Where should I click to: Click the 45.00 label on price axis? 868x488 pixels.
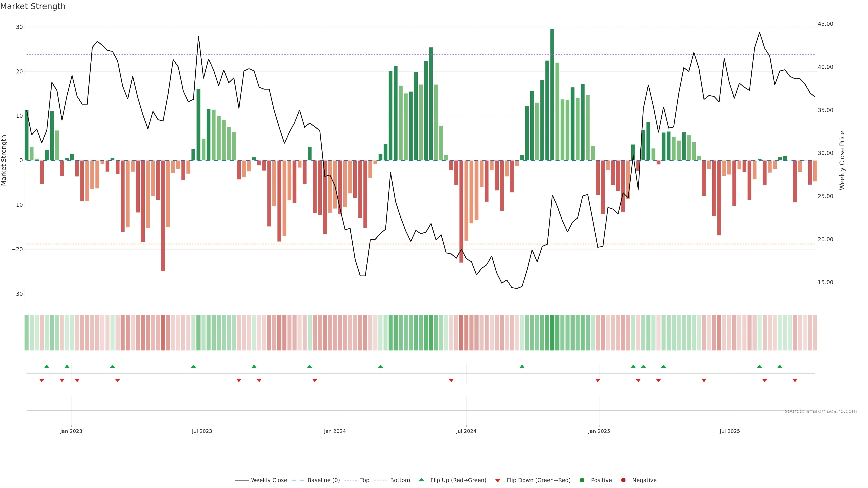pos(825,24)
